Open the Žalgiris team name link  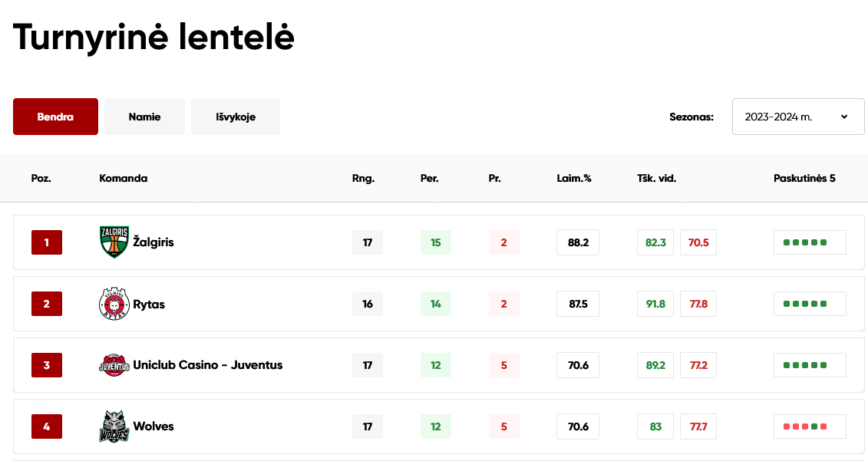153,242
